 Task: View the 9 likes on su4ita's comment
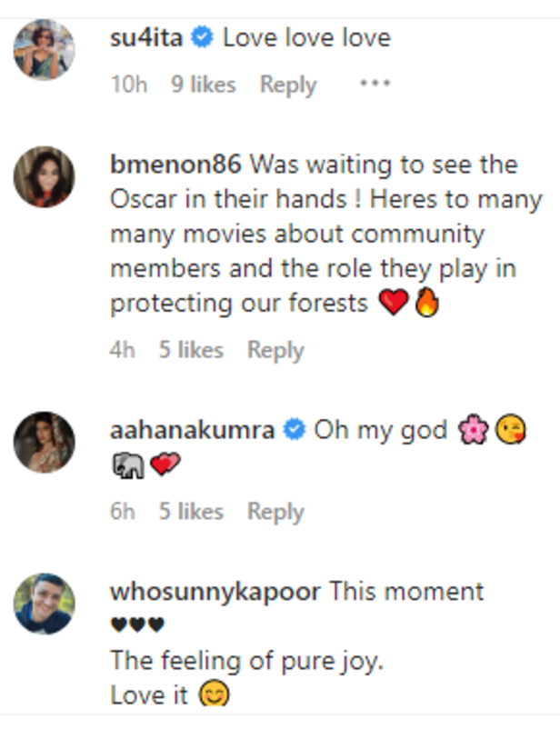coord(204,85)
